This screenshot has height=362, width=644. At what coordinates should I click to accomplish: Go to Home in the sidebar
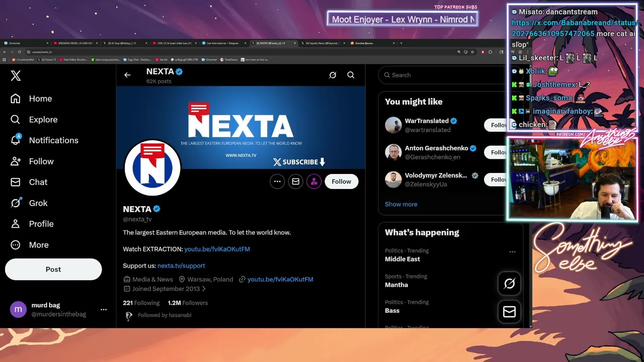pos(31,99)
